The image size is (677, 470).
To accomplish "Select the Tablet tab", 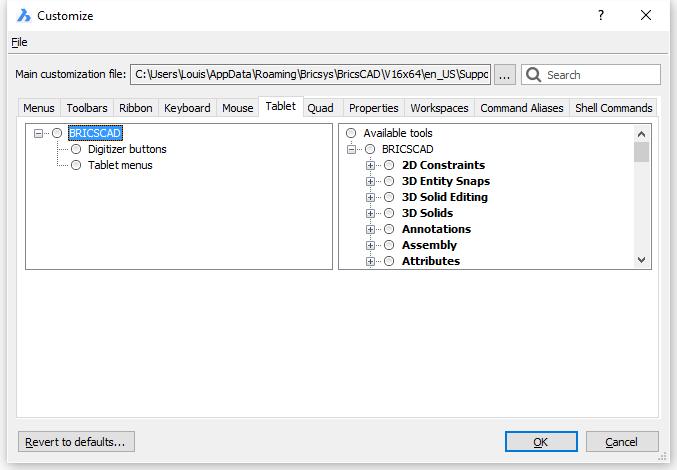I will coord(281,106).
